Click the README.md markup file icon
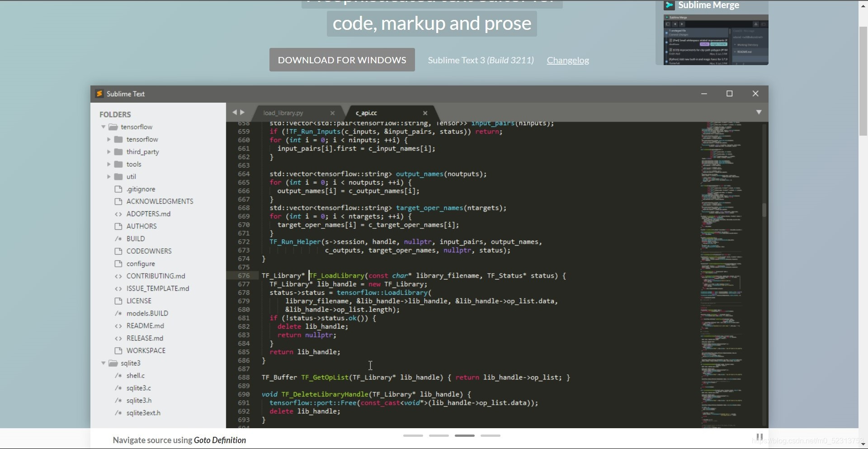868x449 pixels. pos(118,326)
